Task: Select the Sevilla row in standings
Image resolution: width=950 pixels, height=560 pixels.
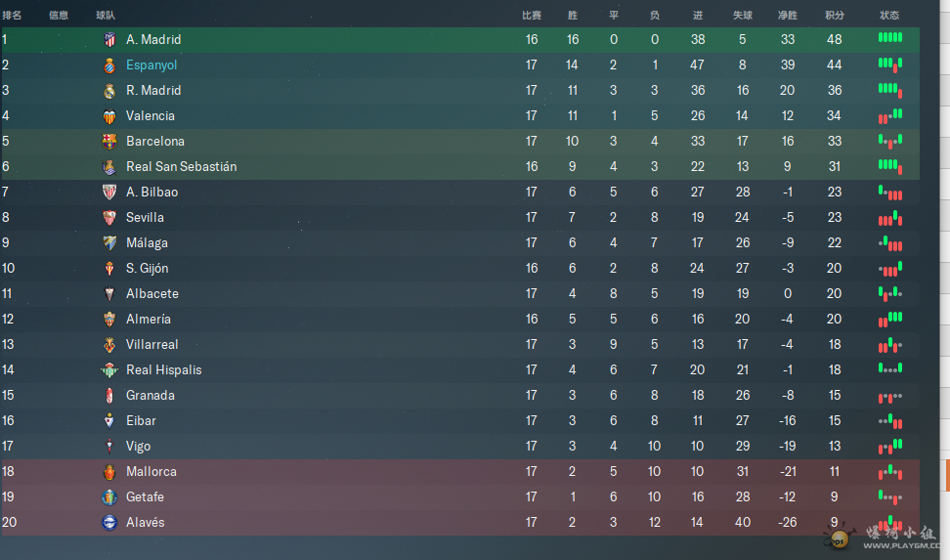Action: click(x=460, y=218)
